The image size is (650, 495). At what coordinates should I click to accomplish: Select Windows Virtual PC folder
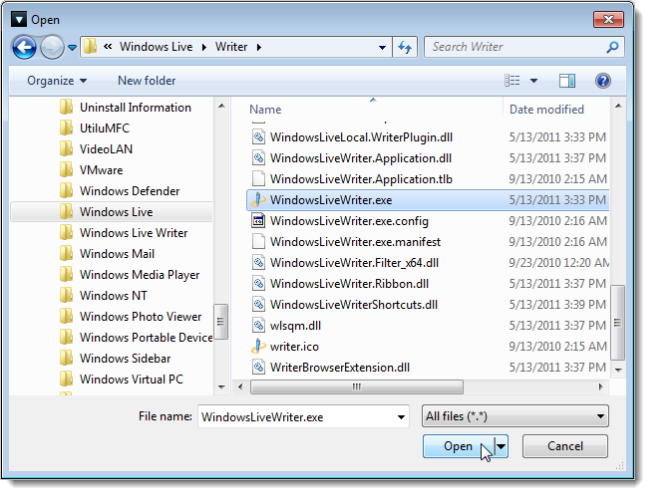click(131, 379)
